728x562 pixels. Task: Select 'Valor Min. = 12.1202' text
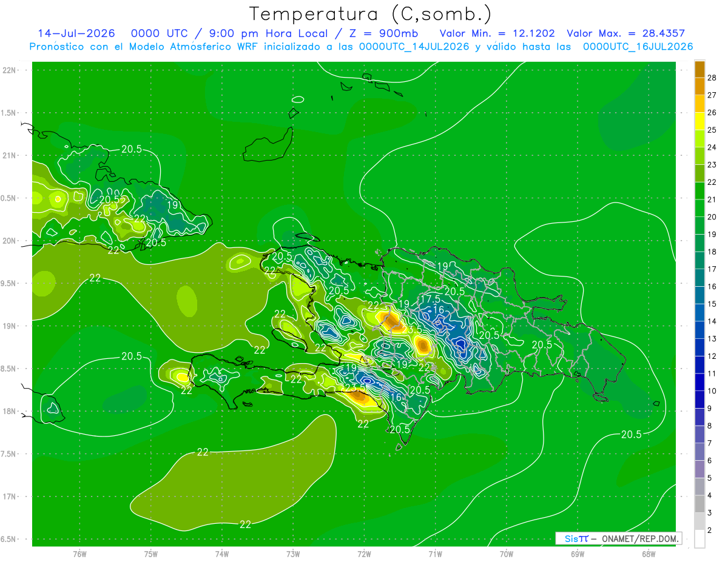click(x=497, y=33)
